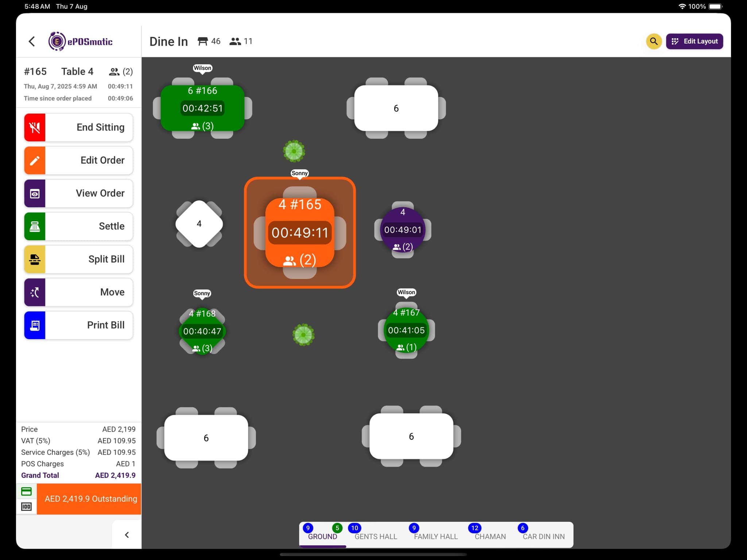Select green table with order #166
The image size is (747, 560).
pos(202,108)
